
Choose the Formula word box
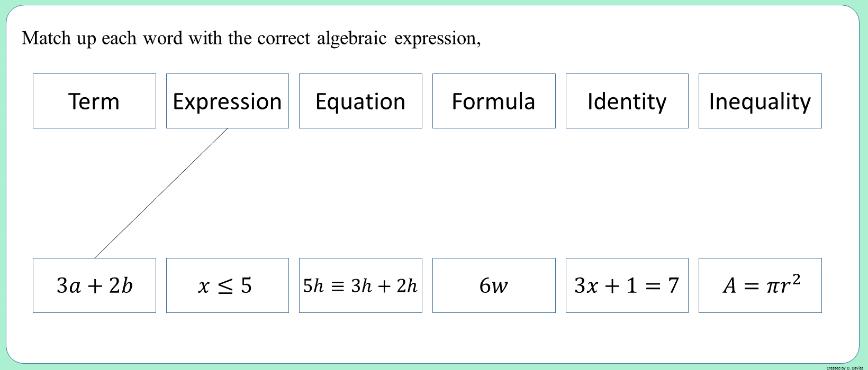click(494, 101)
